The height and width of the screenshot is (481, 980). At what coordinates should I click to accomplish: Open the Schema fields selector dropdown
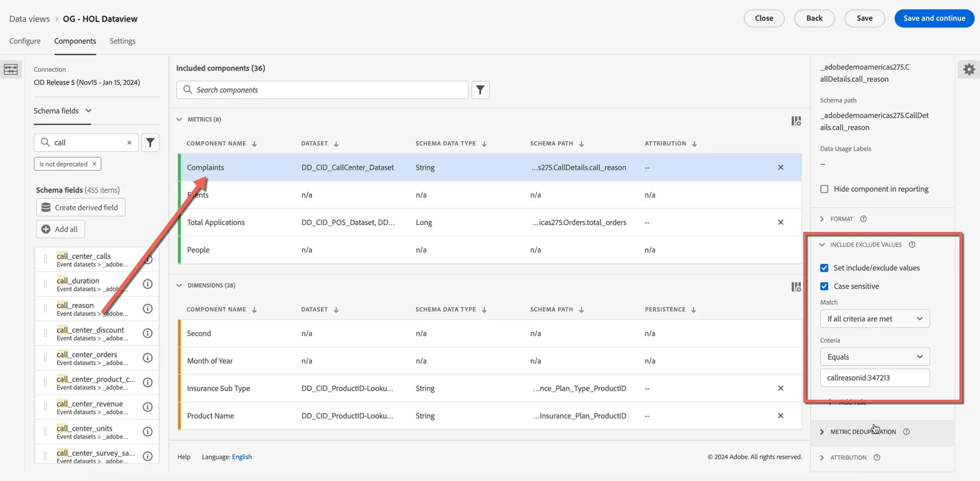62,111
